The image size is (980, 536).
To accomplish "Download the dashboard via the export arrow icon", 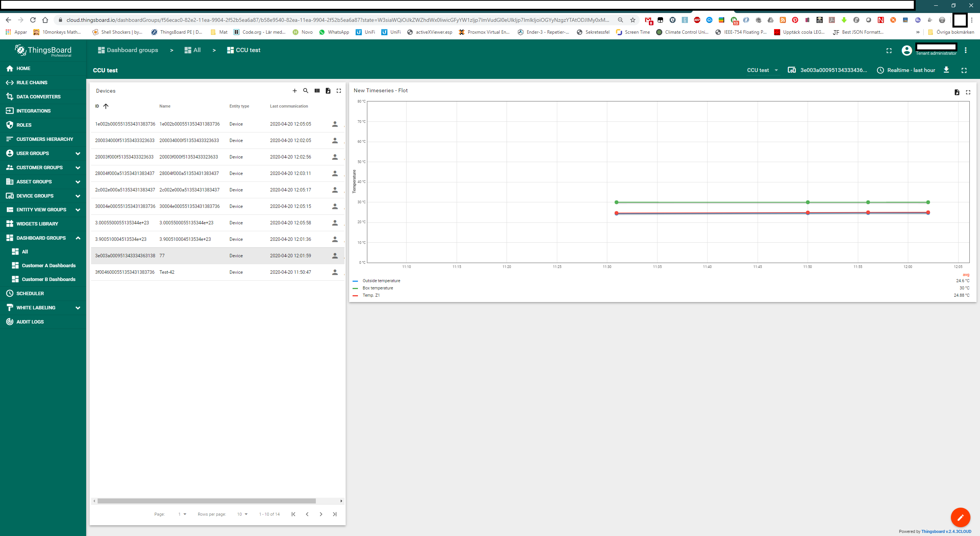I will click(x=946, y=70).
